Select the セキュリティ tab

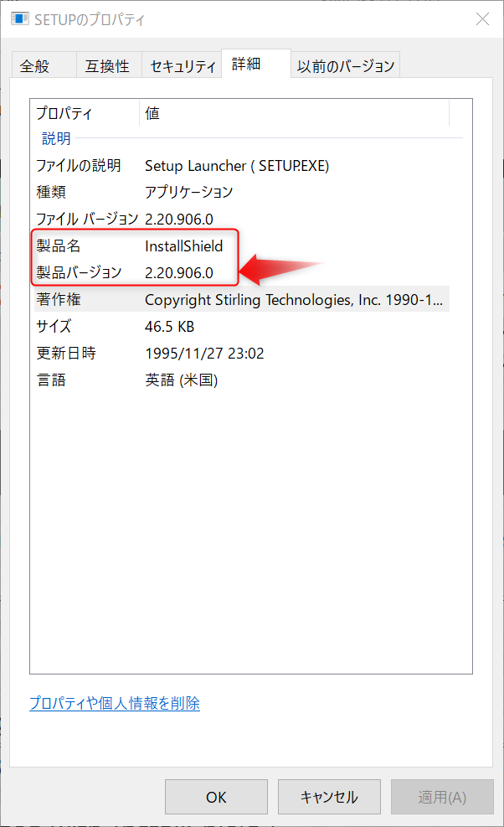[182, 65]
